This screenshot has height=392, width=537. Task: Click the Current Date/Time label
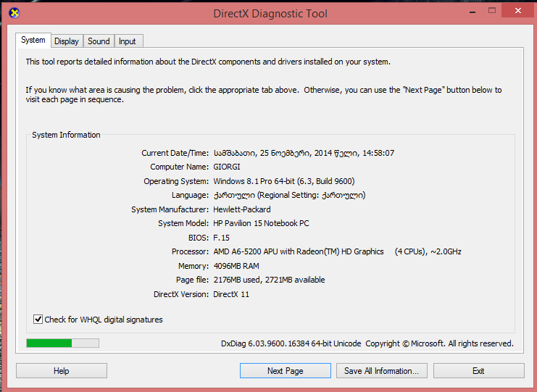pos(175,153)
